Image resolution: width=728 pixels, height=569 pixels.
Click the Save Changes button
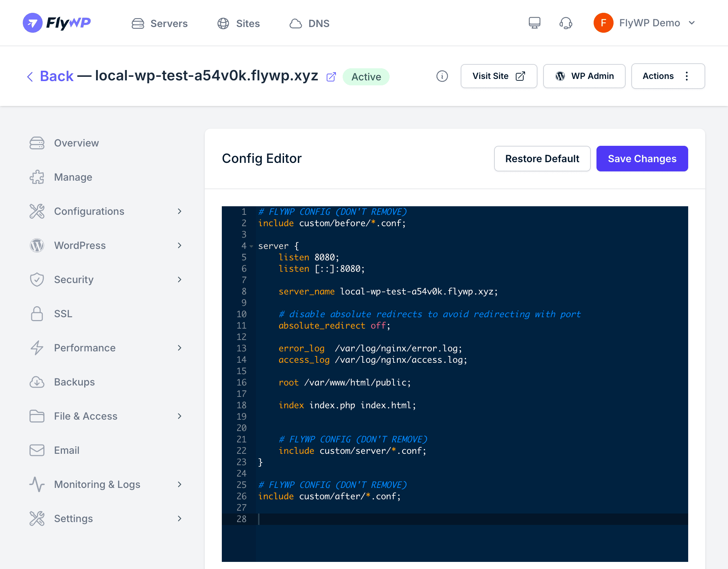tap(642, 159)
